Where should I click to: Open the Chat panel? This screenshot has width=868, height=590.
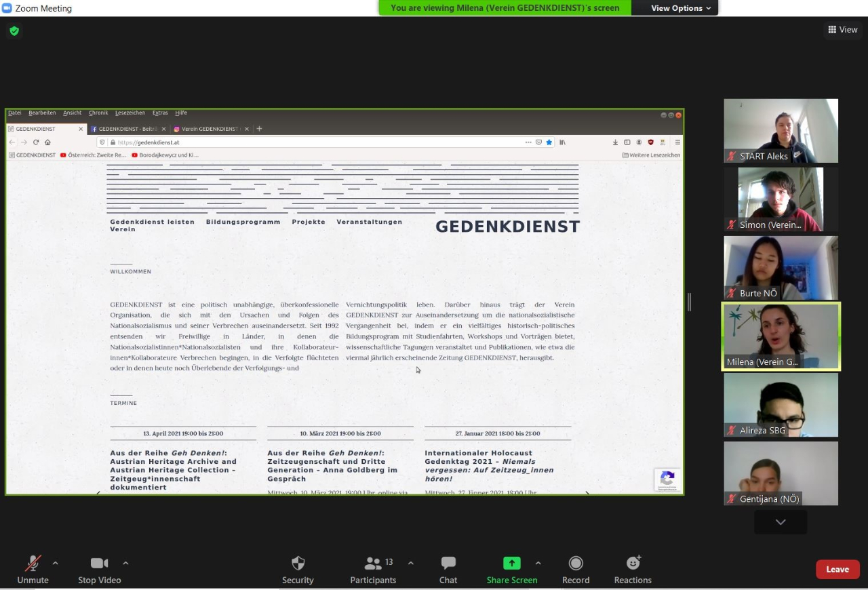[448, 569]
